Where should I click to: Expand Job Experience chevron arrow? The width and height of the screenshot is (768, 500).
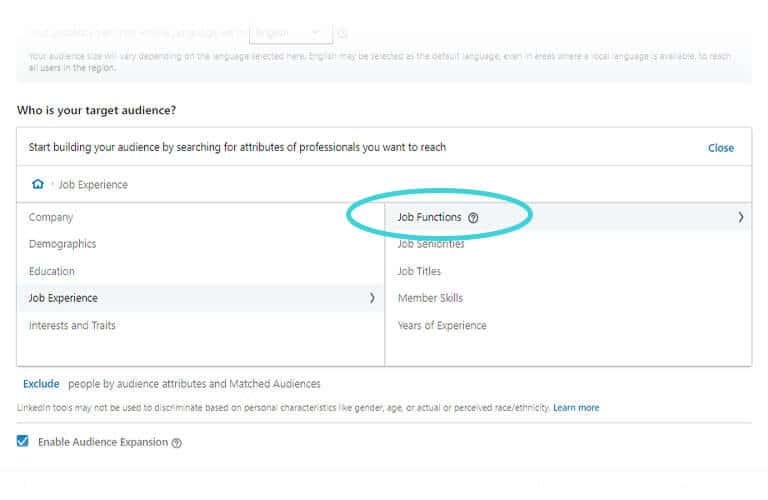[372, 298]
